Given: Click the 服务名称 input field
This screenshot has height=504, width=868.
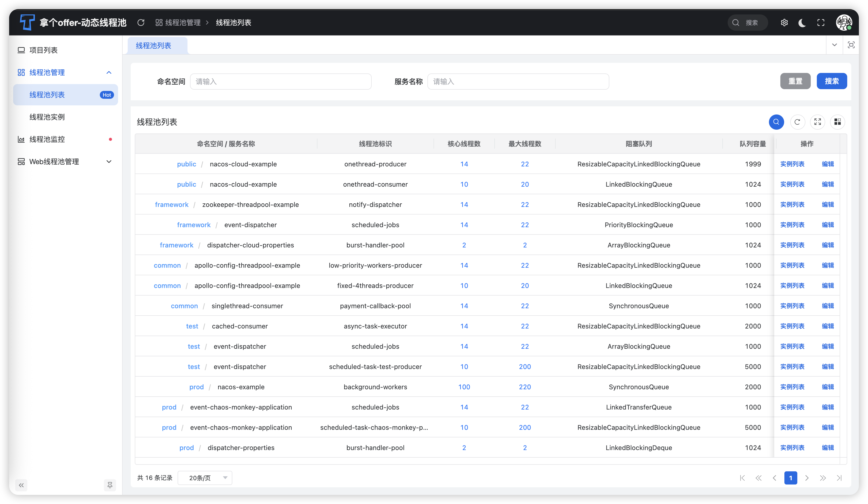Looking at the screenshot, I should point(518,82).
